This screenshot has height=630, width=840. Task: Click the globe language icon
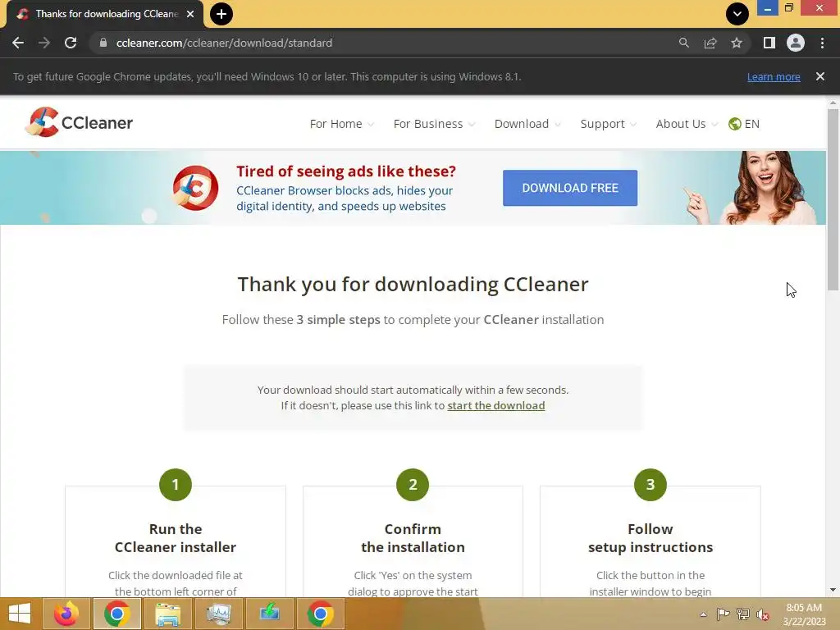pyautogui.click(x=734, y=124)
